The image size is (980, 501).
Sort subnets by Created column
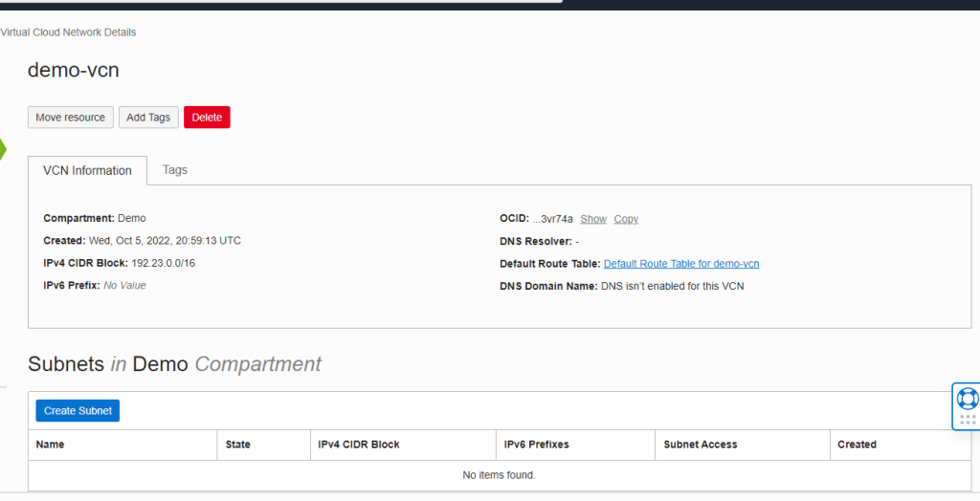click(x=857, y=445)
